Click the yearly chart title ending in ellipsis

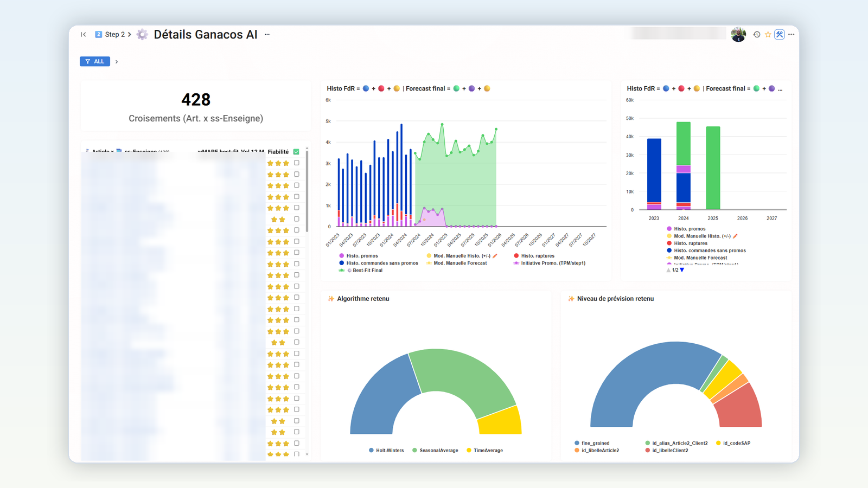pos(705,88)
